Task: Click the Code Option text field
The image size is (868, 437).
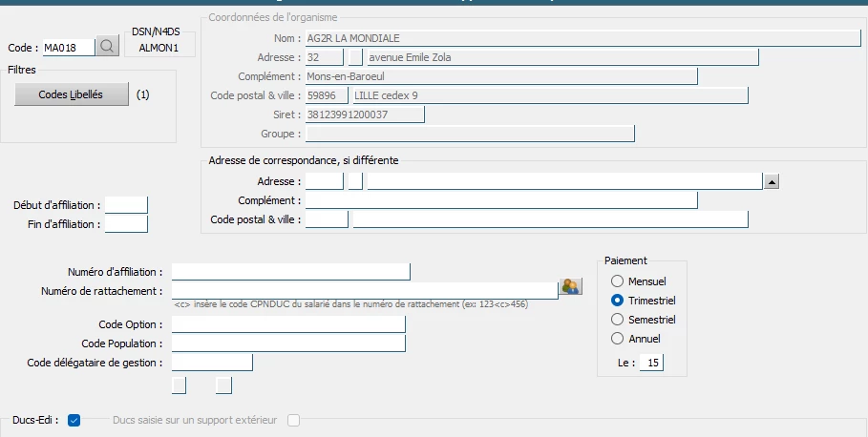Action: [288, 324]
